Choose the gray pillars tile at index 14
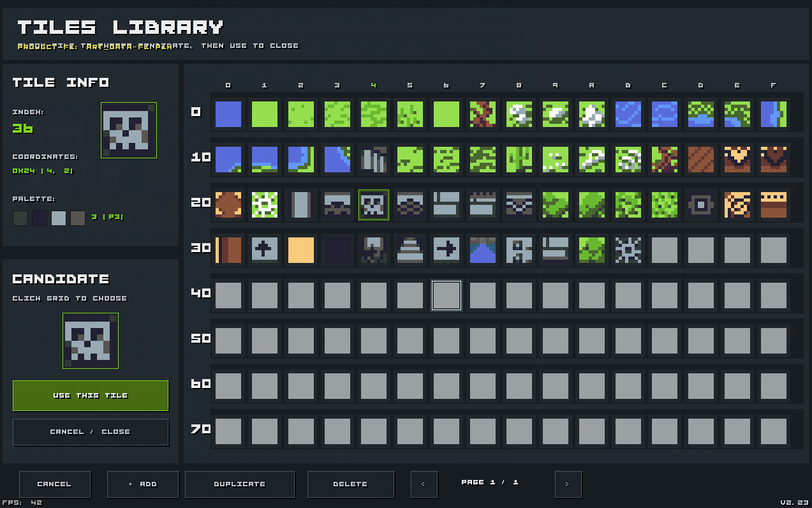The width and height of the screenshot is (812, 508). (374, 160)
